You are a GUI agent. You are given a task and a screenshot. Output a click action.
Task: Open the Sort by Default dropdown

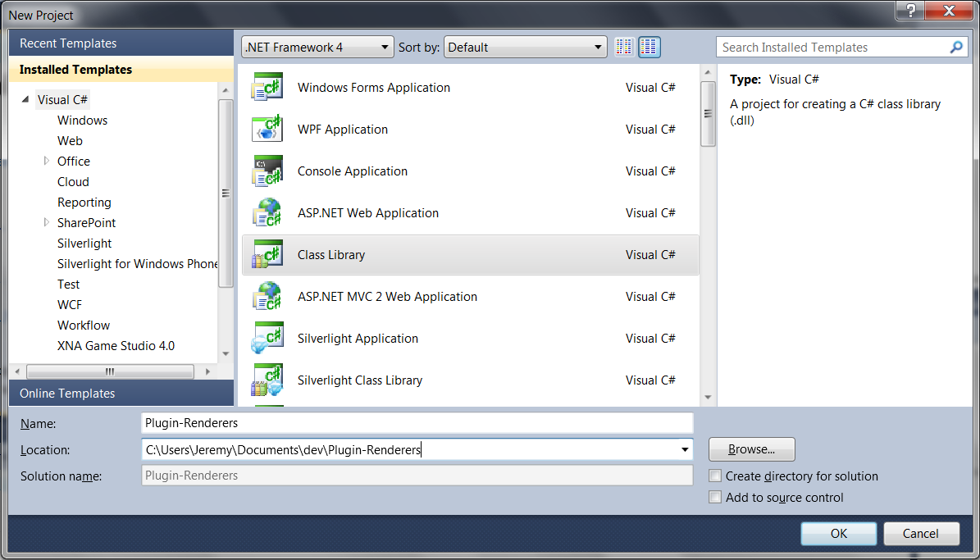(525, 47)
